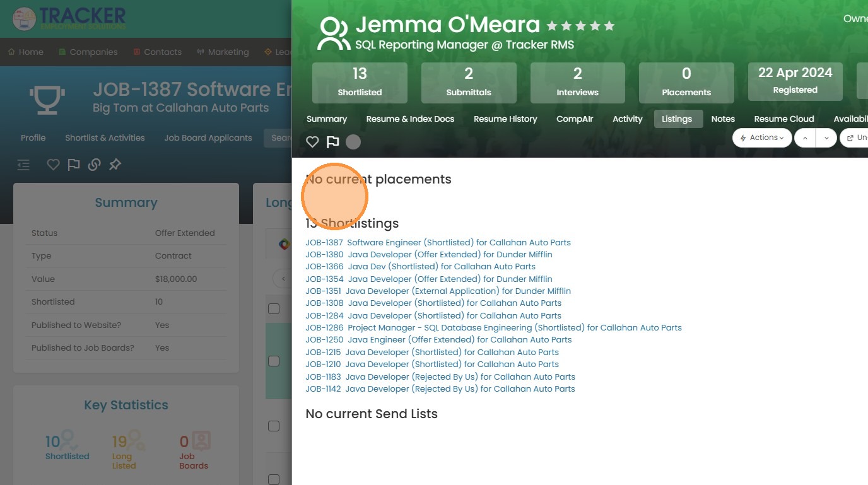Open JOB-1286 Project Manager listing link
Screen dimensions: 868x485
(x=494, y=327)
